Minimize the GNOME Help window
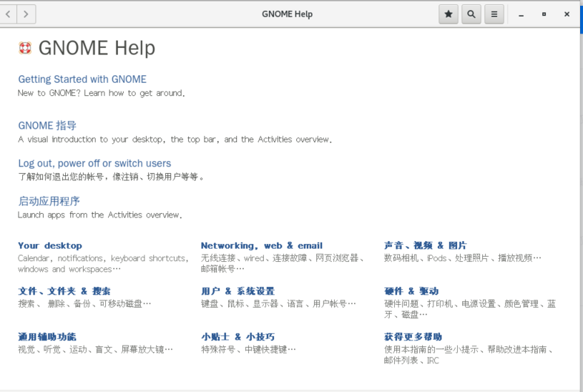 (x=521, y=14)
